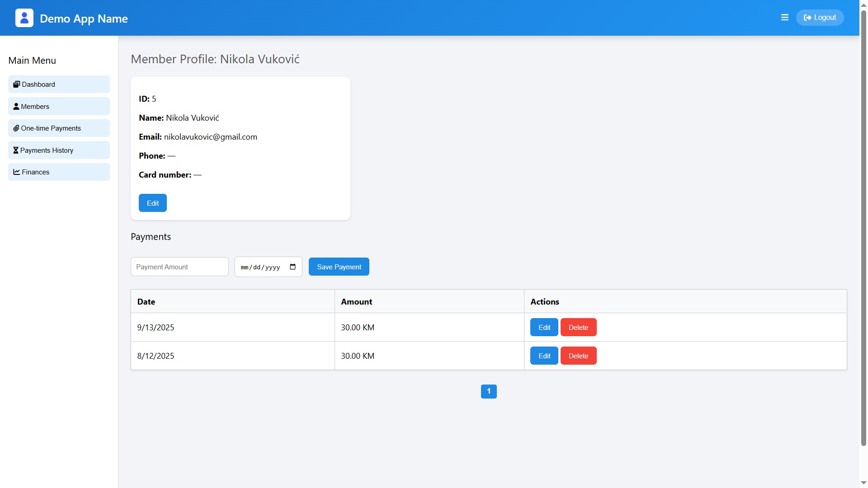Delete the 8/12/2025 payment
The height and width of the screenshot is (488, 868).
578,356
